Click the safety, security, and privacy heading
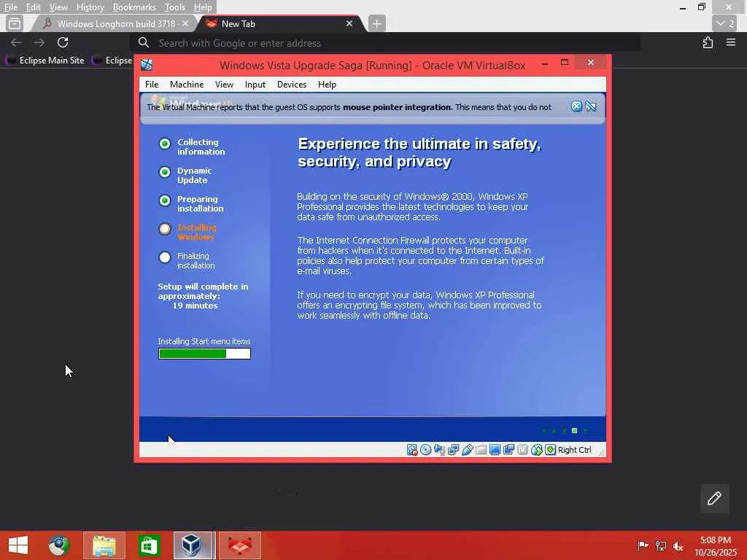 pos(419,152)
